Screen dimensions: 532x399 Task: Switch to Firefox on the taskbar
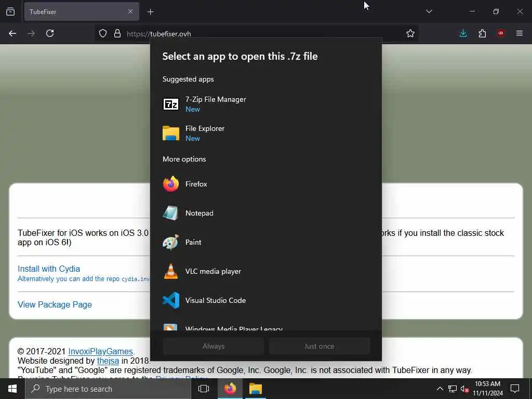point(230,389)
